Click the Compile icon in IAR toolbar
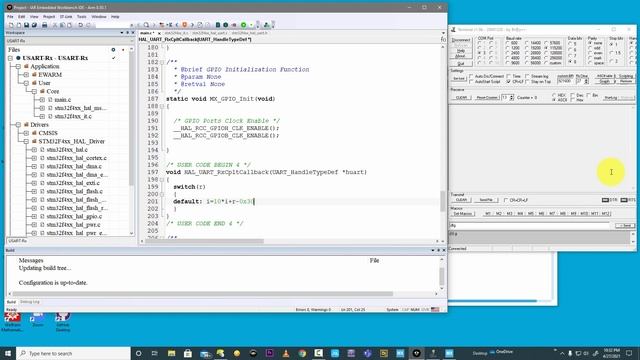The image size is (640, 360). [x=218, y=25]
